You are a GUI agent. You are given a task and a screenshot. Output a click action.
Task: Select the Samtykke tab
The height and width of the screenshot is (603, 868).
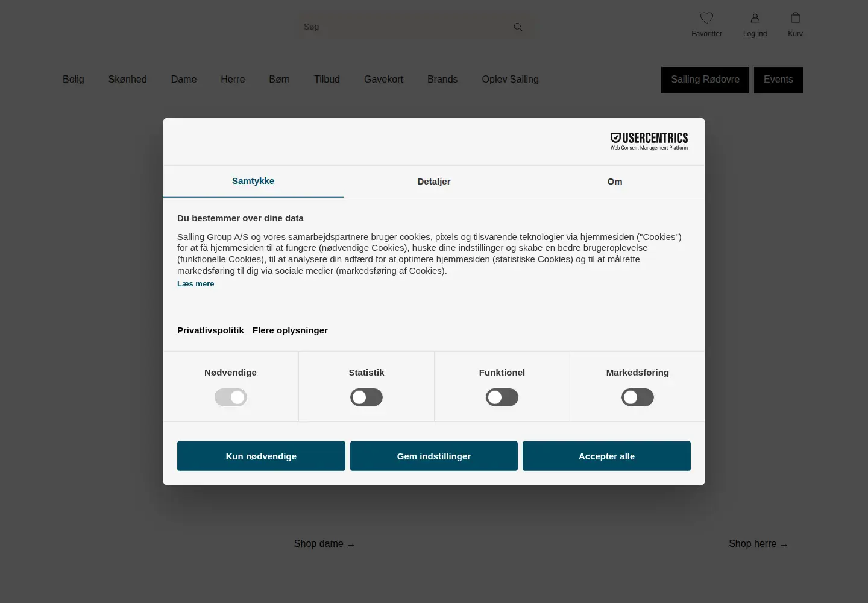coord(253,181)
